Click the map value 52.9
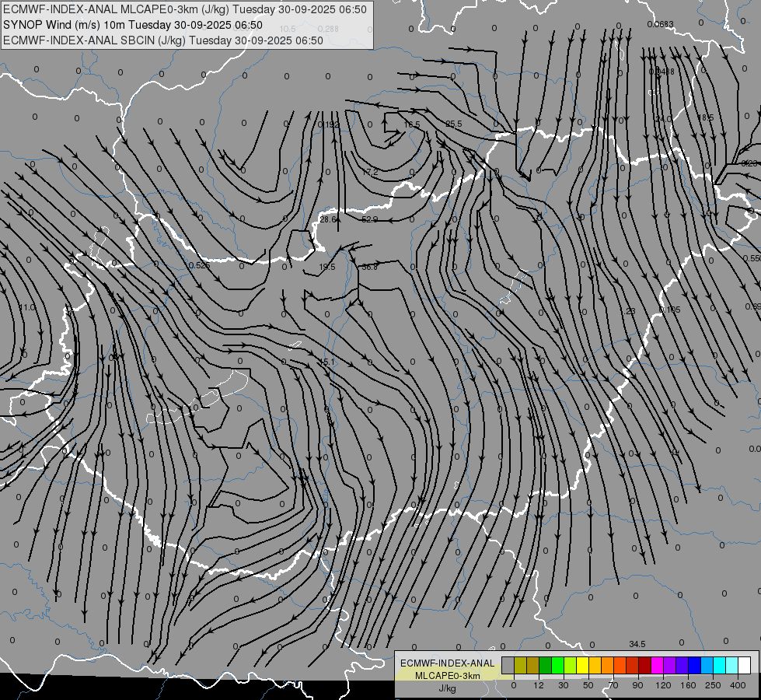This screenshot has width=761, height=700. pyautogui.click(x=370, y=219)
